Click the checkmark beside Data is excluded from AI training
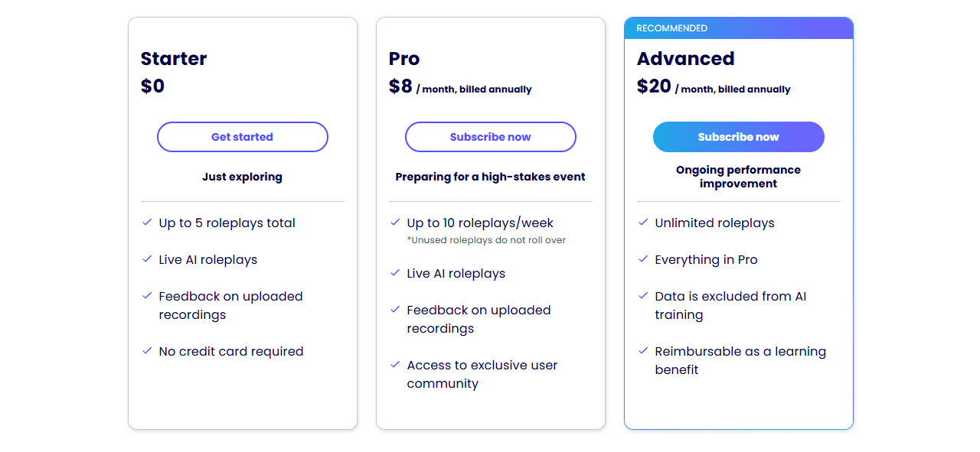 643,296
